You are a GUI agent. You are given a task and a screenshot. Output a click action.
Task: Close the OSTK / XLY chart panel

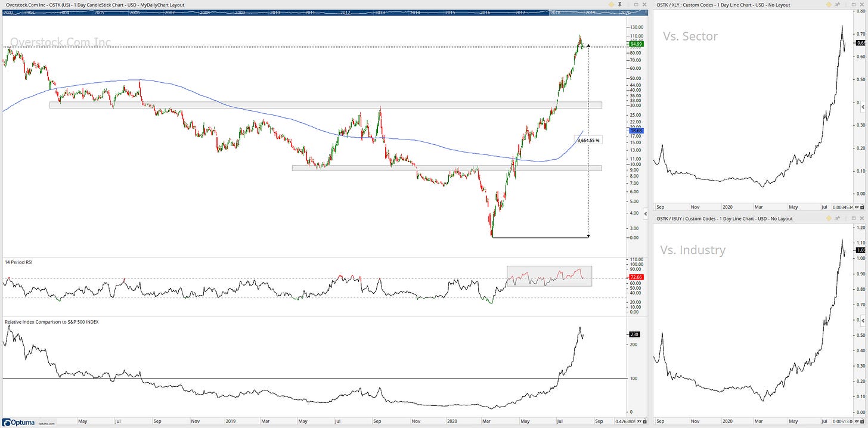coord(862,4)
